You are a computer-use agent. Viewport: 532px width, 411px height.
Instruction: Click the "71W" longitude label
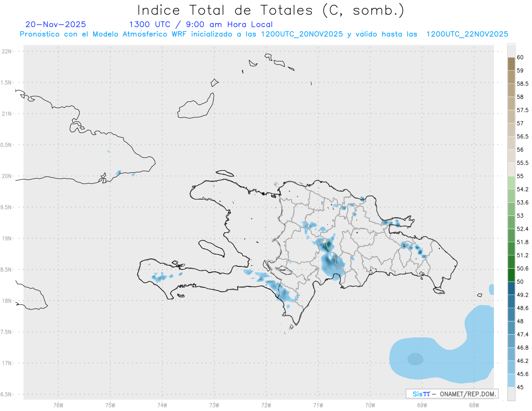(318, 405)
